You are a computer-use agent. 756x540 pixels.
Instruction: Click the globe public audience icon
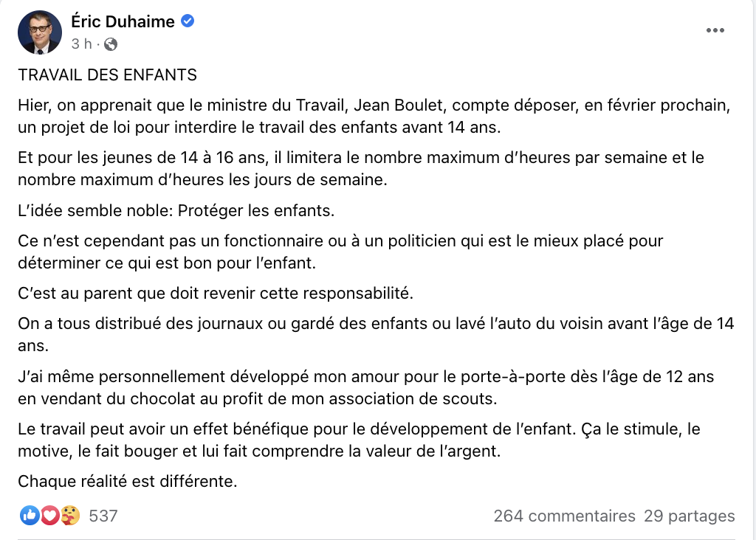click(111, 44)
